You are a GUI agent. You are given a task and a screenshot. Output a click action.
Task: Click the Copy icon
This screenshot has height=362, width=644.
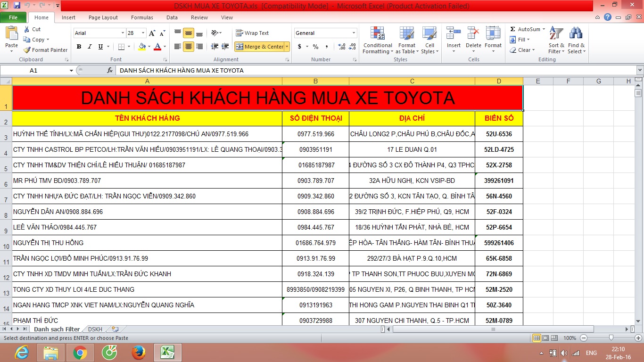(27, 40)
